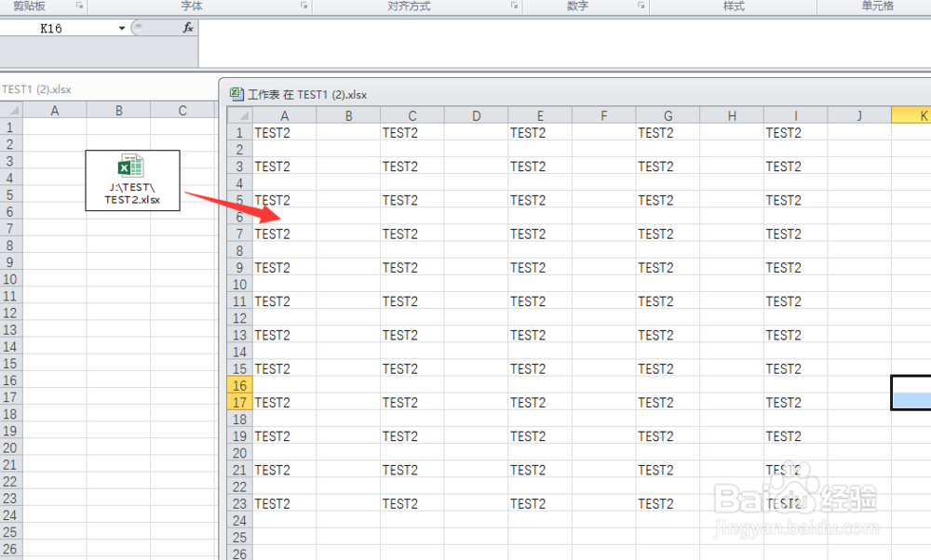Screen dimensions: 931x560
Task: Select column B header in outer TEST1 sheet
Action: coord(119,111)
